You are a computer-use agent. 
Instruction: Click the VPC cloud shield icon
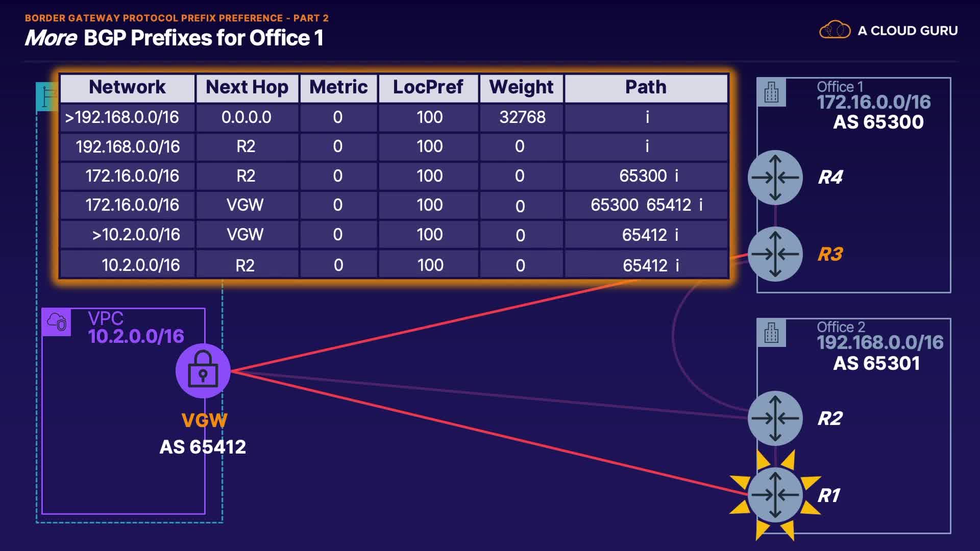click(x=57, y=322)
